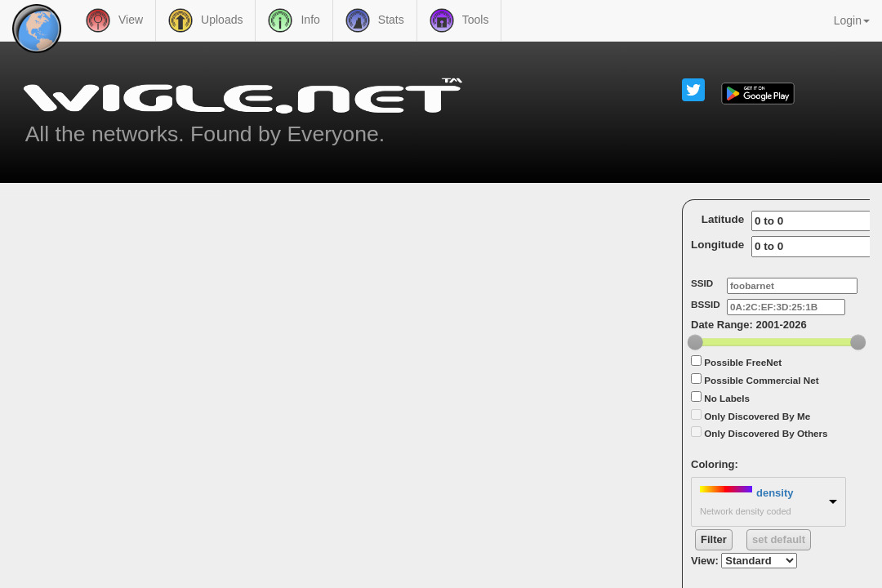The height and width of the screenshot is (588, 882).
Task: Focus the SSID input field
Action: [792, 286]
